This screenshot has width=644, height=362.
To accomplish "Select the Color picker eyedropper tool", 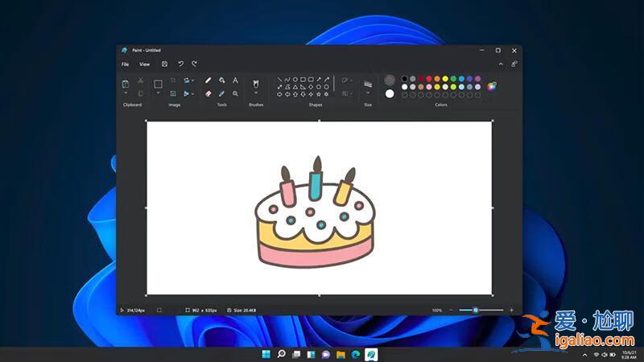I will (x=221, y=93).
